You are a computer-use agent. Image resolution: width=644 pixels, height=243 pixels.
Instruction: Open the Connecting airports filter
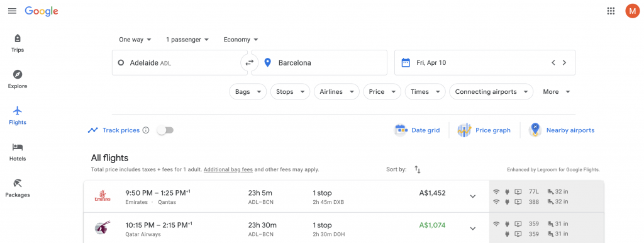[x=491, y=92]
